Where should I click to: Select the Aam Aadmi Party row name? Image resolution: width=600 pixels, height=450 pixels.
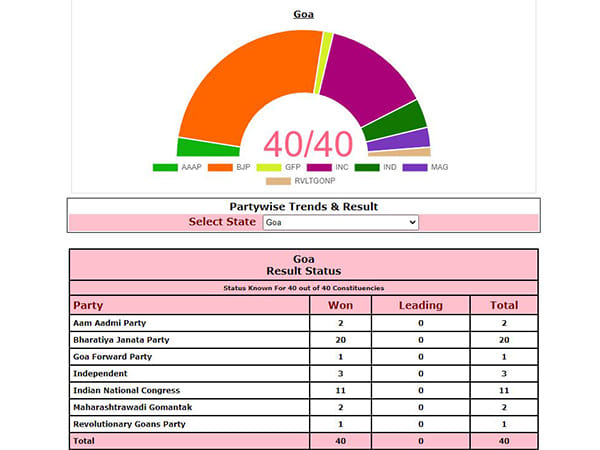pyautogui.click(x=109, y=323)
